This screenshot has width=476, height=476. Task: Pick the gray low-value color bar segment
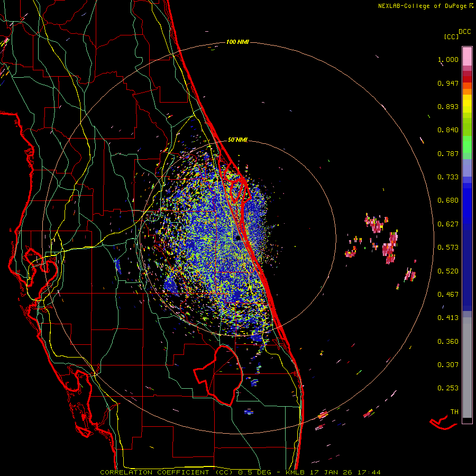click(x=467, y=368)
